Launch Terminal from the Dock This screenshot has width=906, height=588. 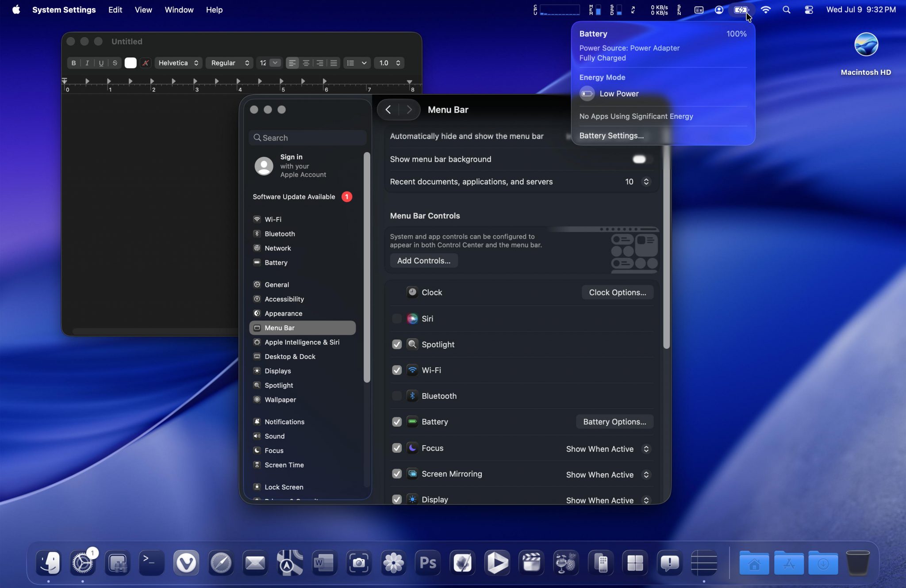[152, 563]
